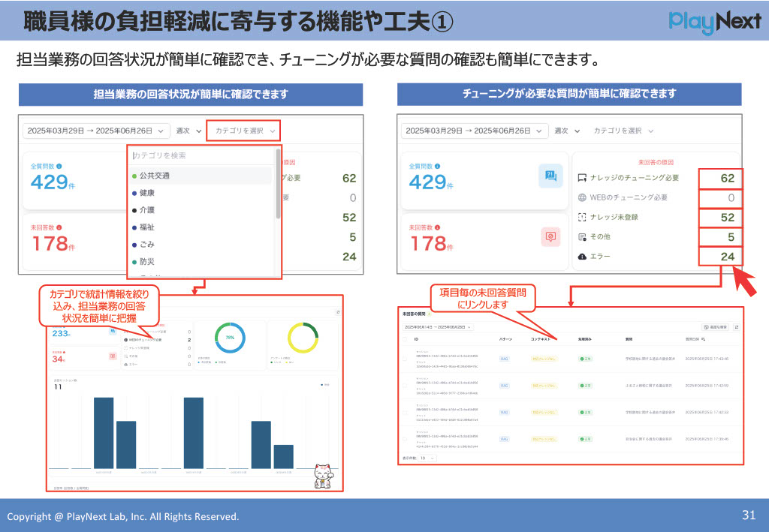Expand the date range picker in left dashboard
Image resolution: width=769 pixels, height=532 pixels.
(x=93, y=131)
